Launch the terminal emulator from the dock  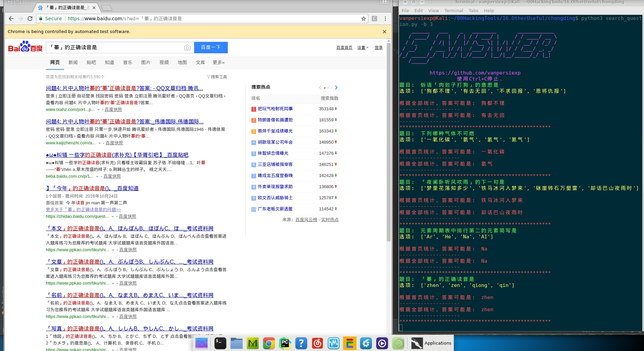(220, 343)
